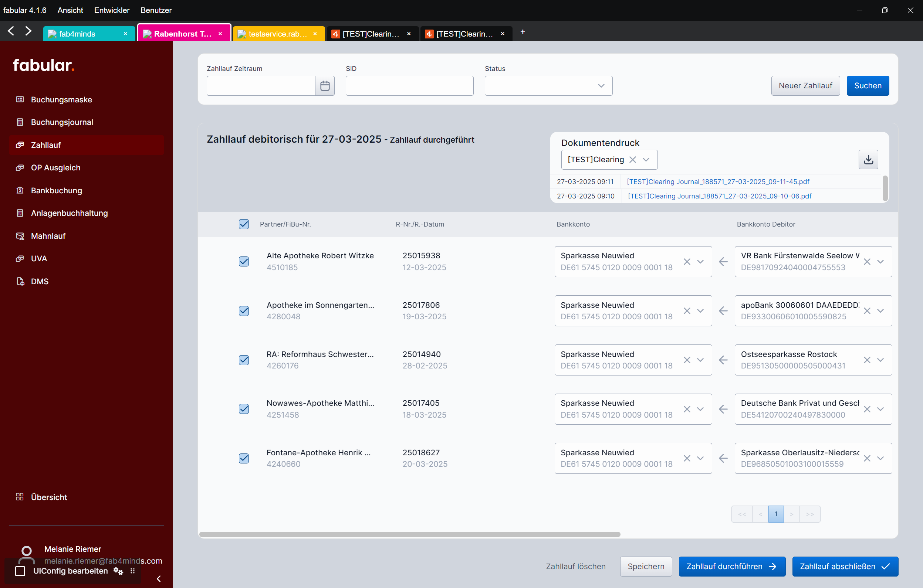
Task: Open the [TEST]Clearing document dropdown arrow
Action: point(646,160)
